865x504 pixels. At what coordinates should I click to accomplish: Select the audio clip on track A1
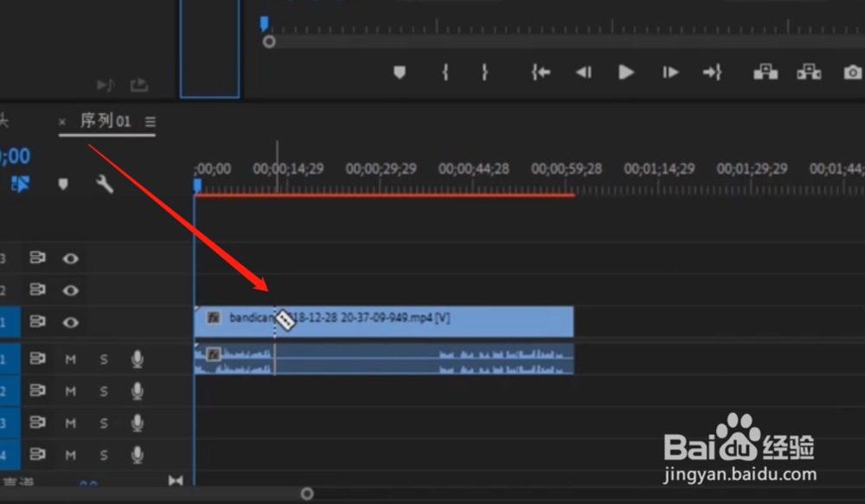[x=384, y=359]
